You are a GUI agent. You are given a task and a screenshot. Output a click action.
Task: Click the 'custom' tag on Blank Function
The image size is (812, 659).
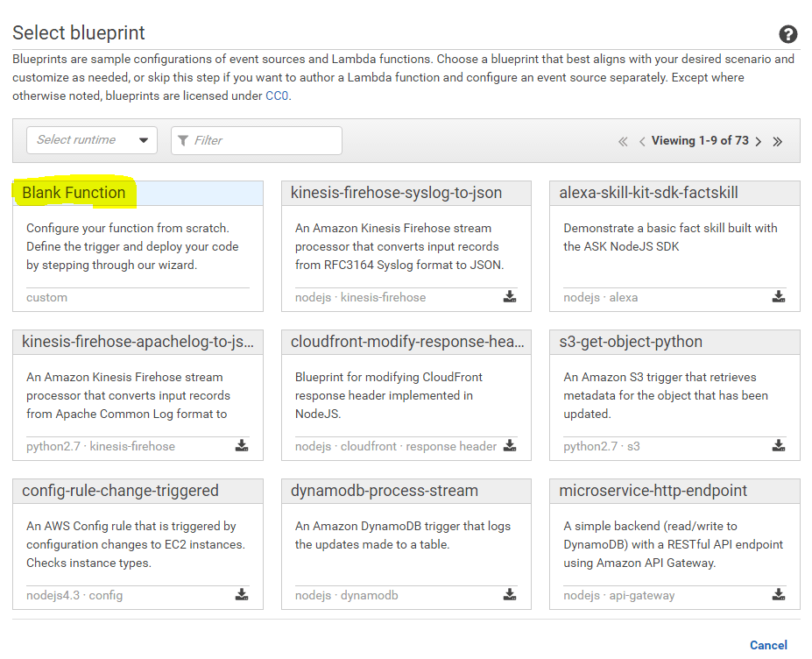point(46,297)
